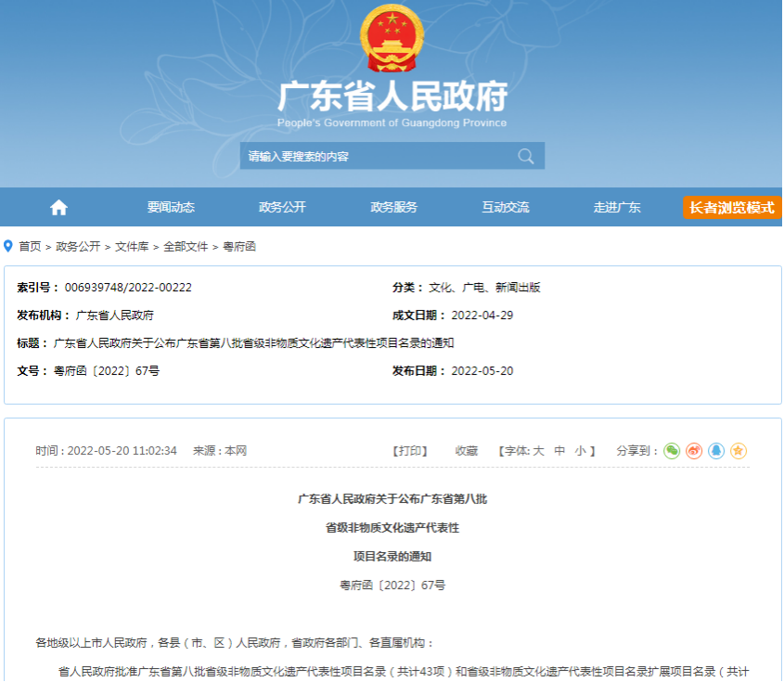Image resolution: width=784 pixels, height=682 pixels.
Task: Select the home icon in the navigation bar
Action: tap(58, 208)
